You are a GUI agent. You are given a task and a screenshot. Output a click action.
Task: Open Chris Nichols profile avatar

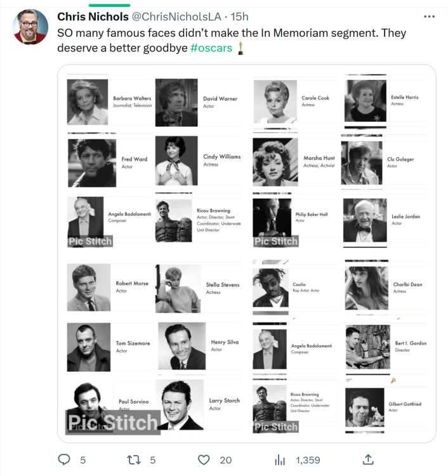(30, 27)
